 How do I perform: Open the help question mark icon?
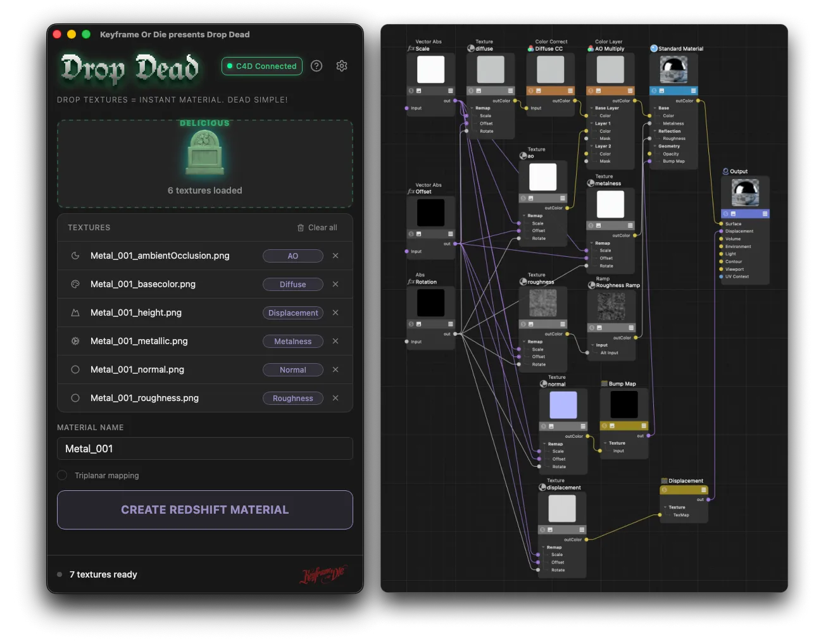(316, 66)
